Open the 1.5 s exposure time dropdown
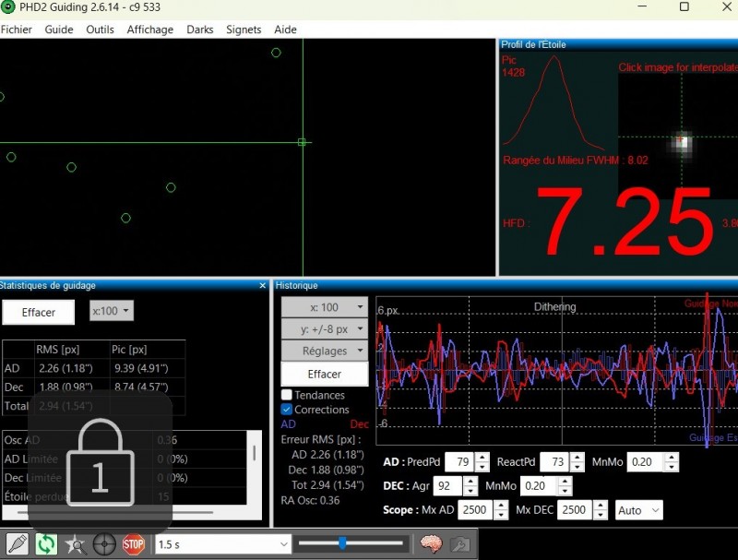The height and width of the screenshot is (560, 738). (x=222, y=544)
